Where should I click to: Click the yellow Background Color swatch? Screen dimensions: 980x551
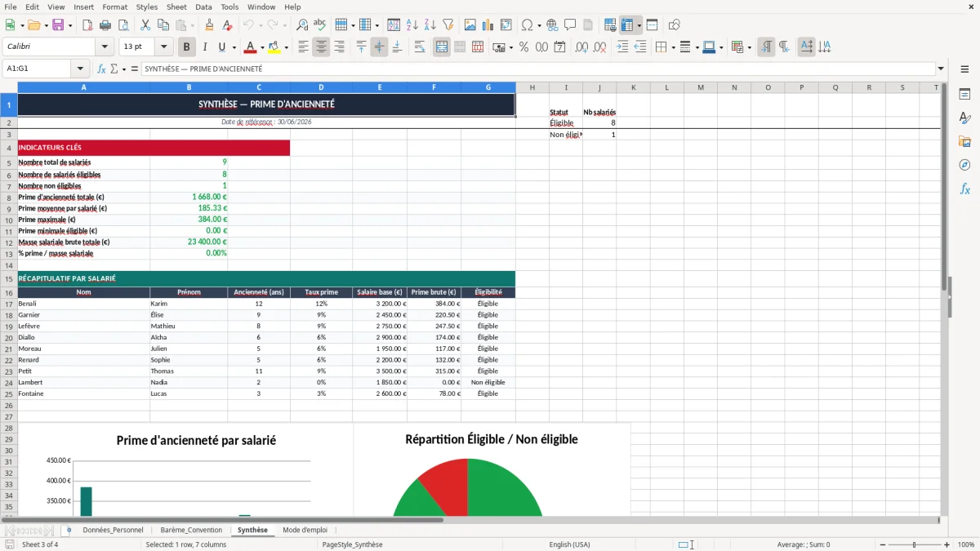[274, 47]
